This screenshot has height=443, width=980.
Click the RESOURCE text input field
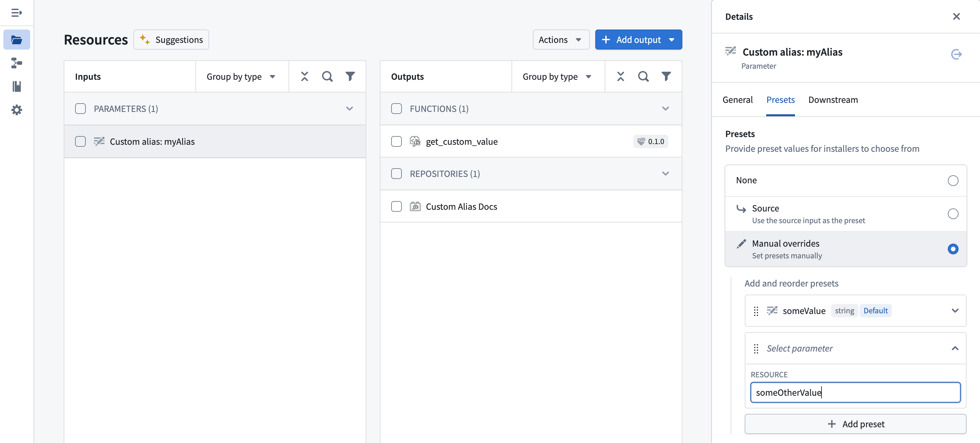[x=855, y=392]
